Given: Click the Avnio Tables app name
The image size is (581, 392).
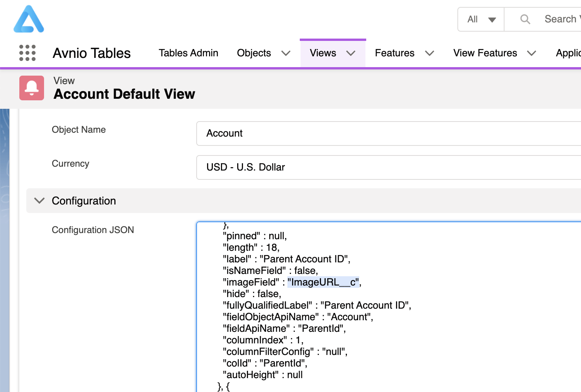Looking at the screenshot, I should (x=92, y=53).
